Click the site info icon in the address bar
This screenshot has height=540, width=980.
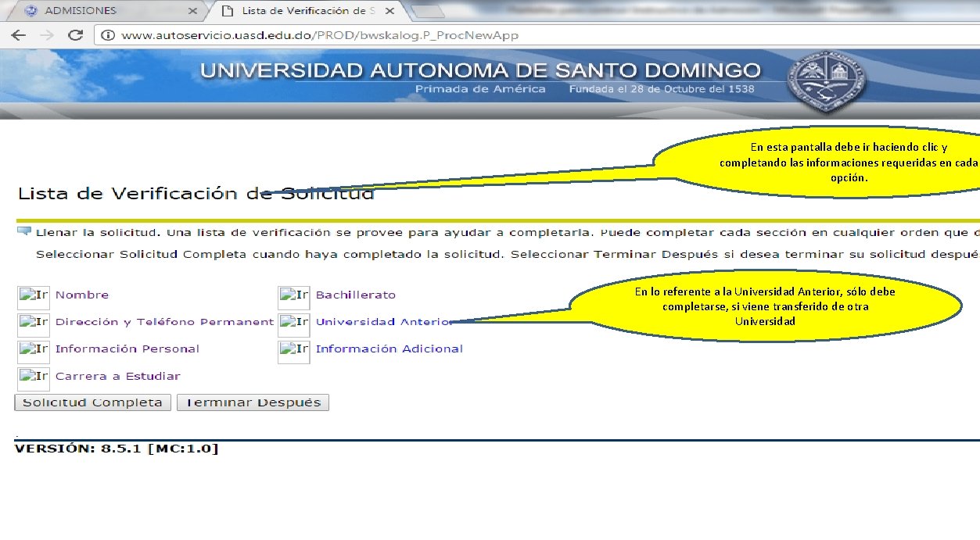[108, 35]
